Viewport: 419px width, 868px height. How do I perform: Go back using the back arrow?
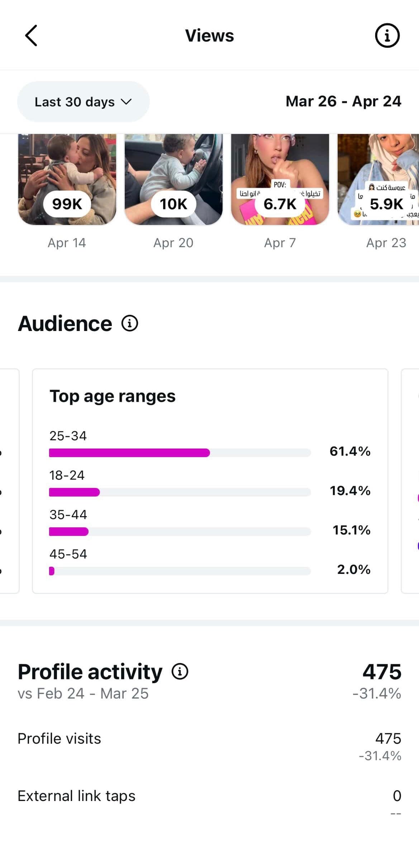pyautogui.click(x=31, y=35)
